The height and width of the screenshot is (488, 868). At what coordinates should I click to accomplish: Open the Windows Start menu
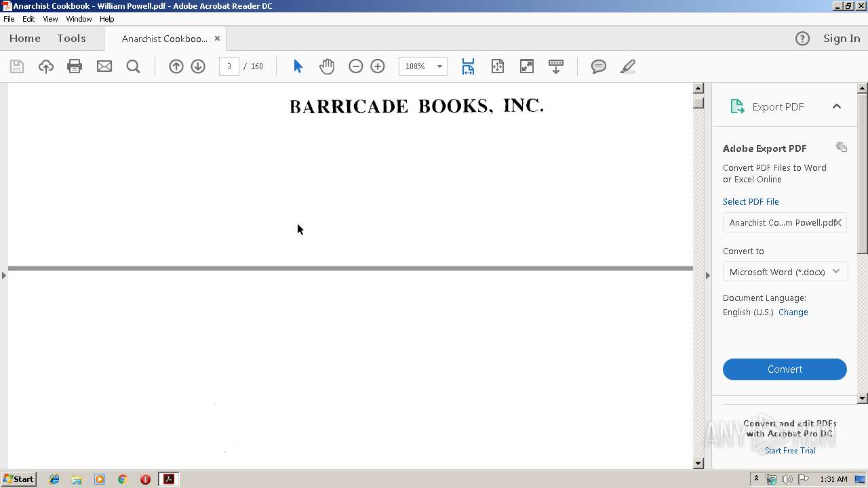18,479
